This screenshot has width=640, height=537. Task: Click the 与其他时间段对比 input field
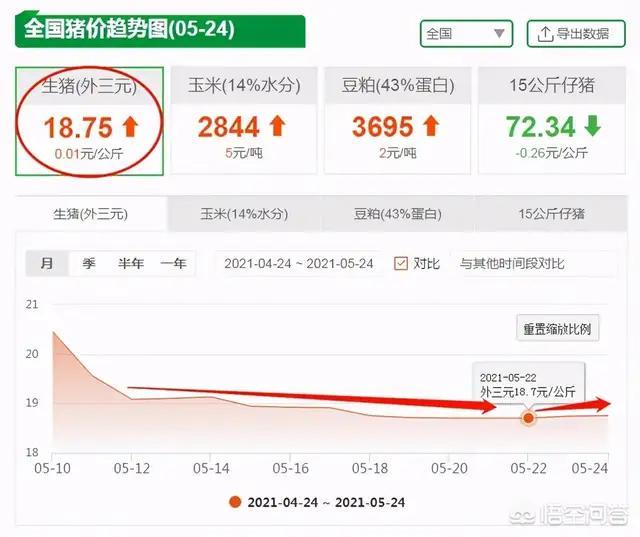[533, 264]
